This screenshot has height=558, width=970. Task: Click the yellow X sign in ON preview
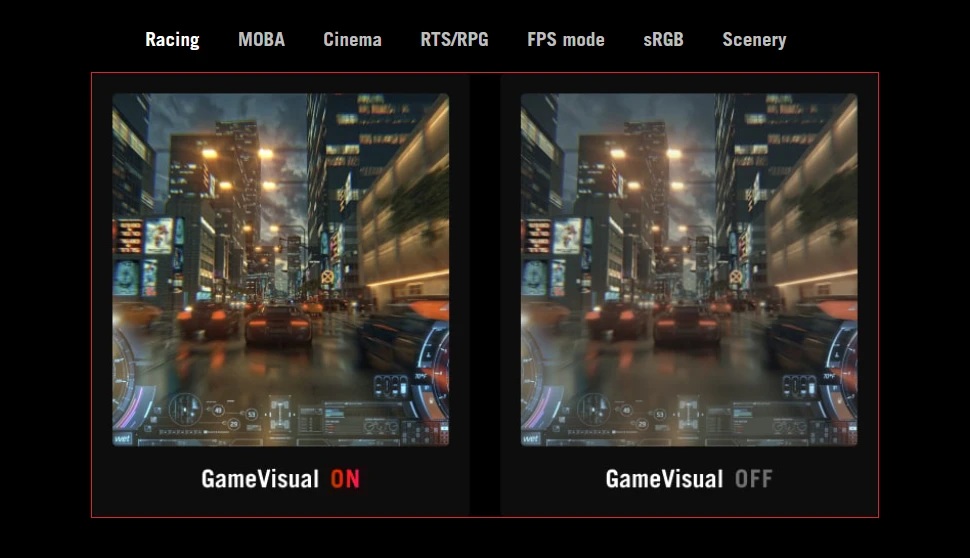(x=327, y=277)
